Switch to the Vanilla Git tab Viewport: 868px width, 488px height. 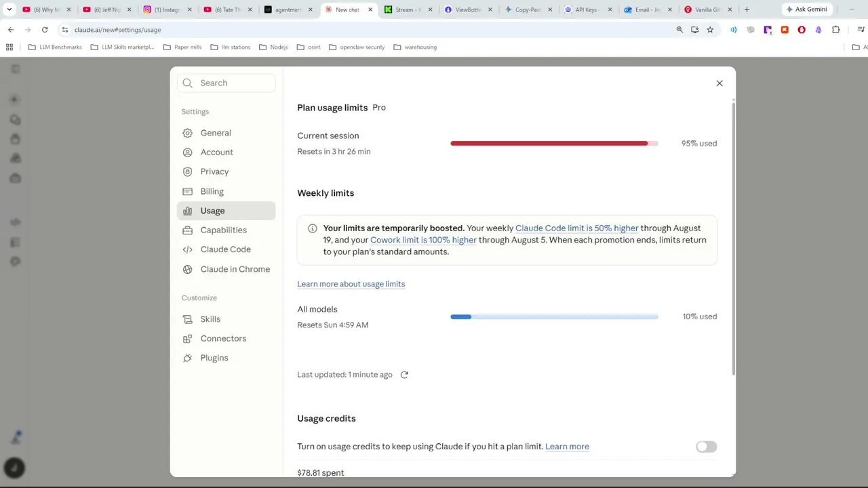tap(707, 9)
